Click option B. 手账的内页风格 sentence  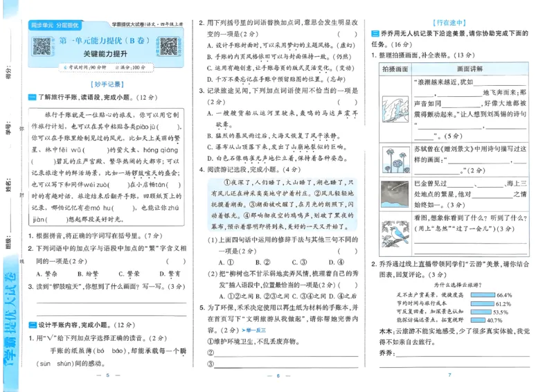tap(279, 57)
